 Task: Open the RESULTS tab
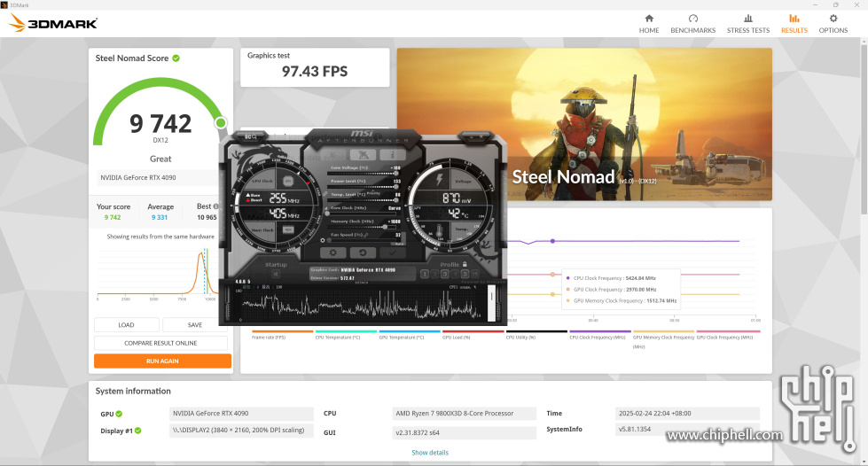[794, 24]
